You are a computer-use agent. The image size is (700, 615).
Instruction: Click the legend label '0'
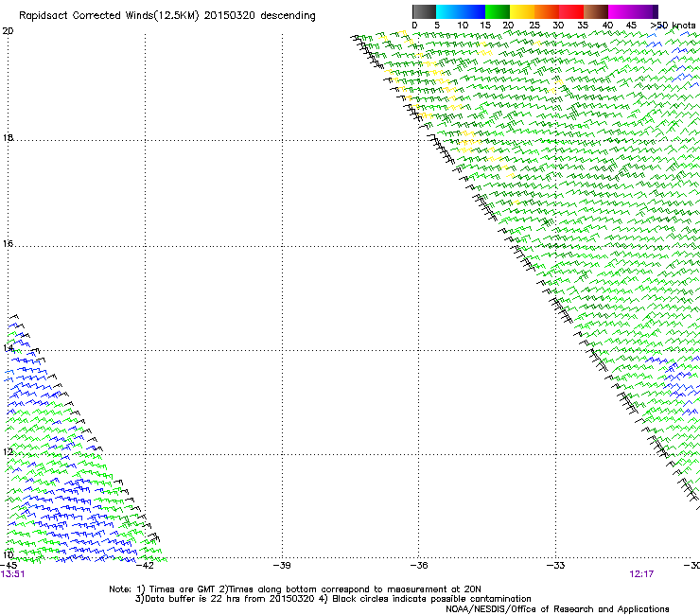(414, 26)
